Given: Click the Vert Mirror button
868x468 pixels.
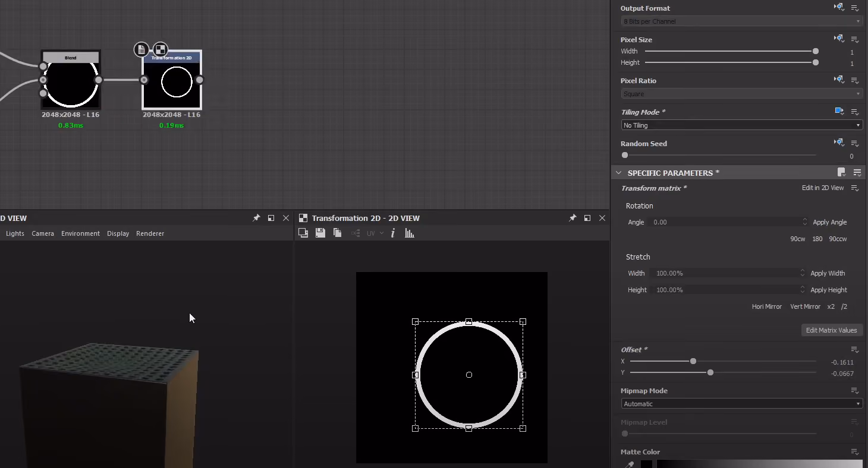Looking at the screenshot, I should click(805, 306).
